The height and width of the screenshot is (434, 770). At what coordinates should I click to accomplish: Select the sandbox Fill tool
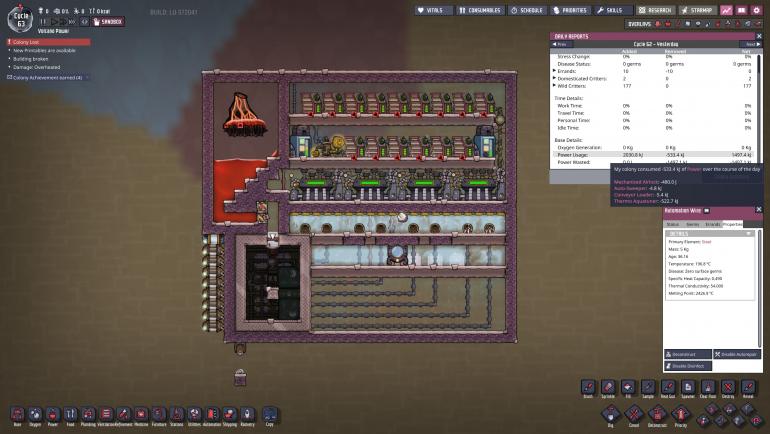pyautogui.click(x=628, y=387)
